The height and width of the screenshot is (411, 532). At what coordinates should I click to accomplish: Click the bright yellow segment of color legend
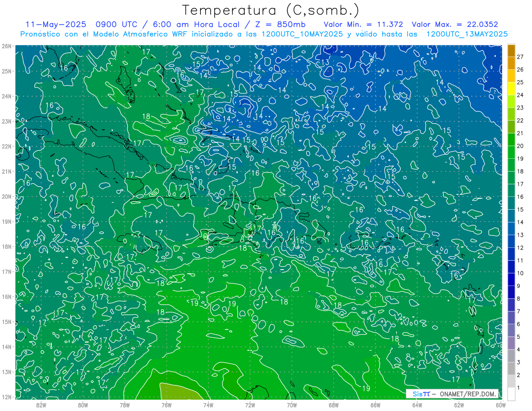tap(511, 89)
